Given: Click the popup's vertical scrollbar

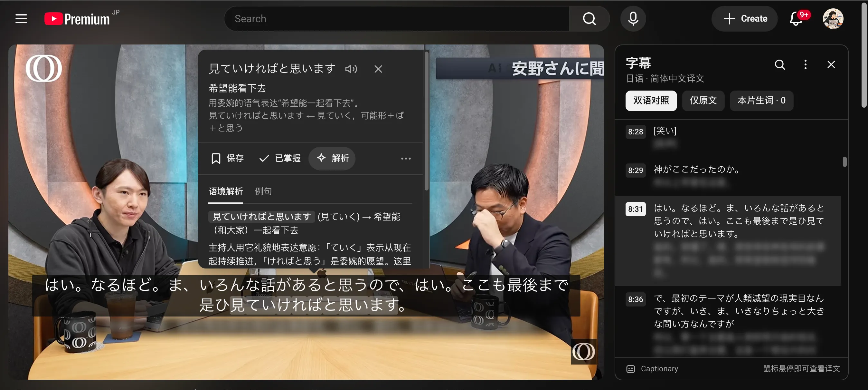Looking at the screenshot, I should click(x=426, y=121).
